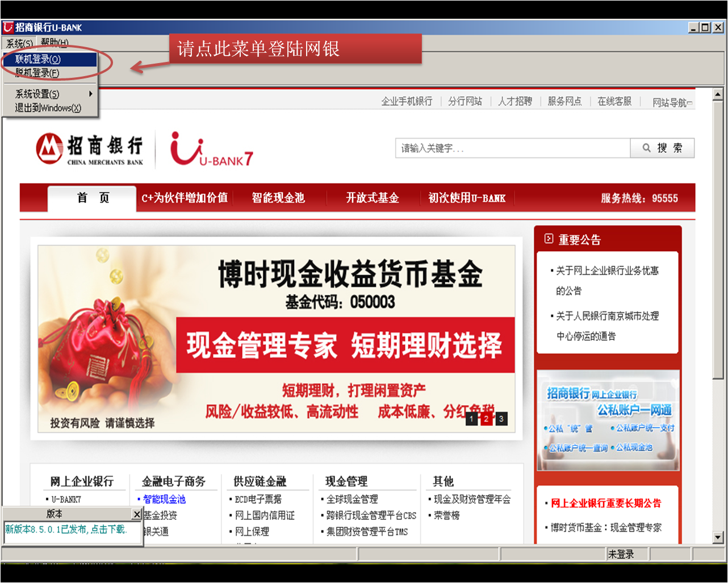The image size is (728, 583).
Task: Click the U-BANK7 logo
Action: (211, 149)
